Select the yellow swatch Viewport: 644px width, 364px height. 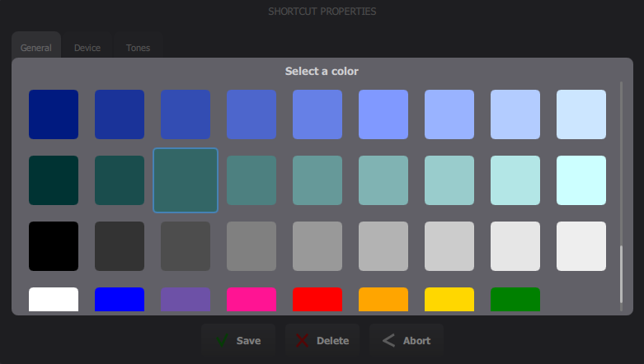[x=449, y=300]
